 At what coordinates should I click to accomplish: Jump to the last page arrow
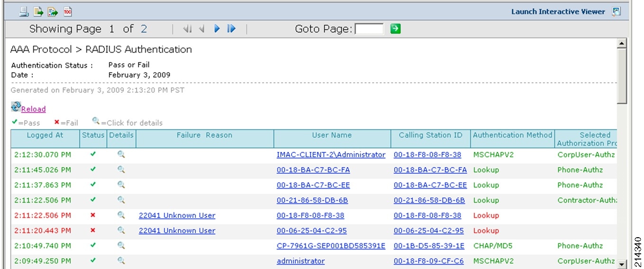tap(231, 29)
